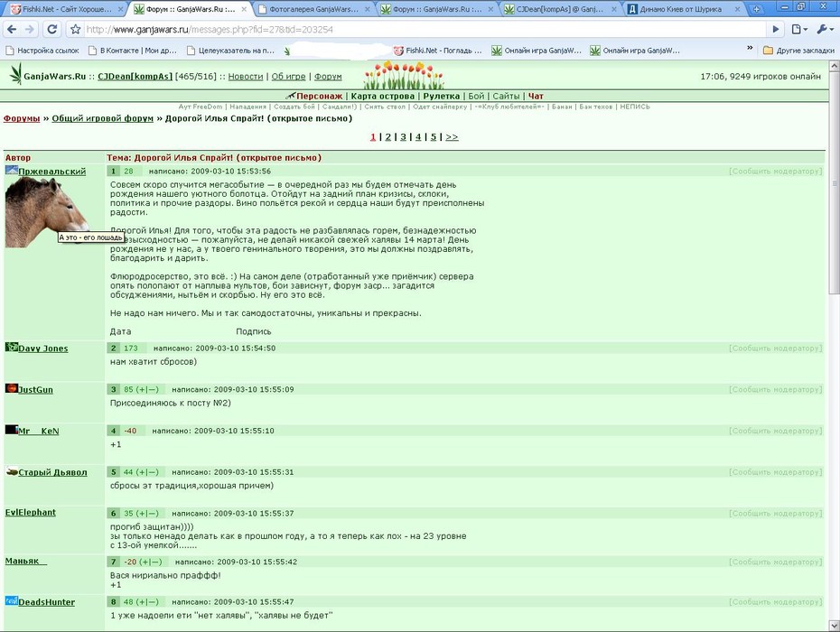The height and width of the screenshot is (632, 840).
Task: Report post 8 via Сообщить модератору
Action: [775, 602]
